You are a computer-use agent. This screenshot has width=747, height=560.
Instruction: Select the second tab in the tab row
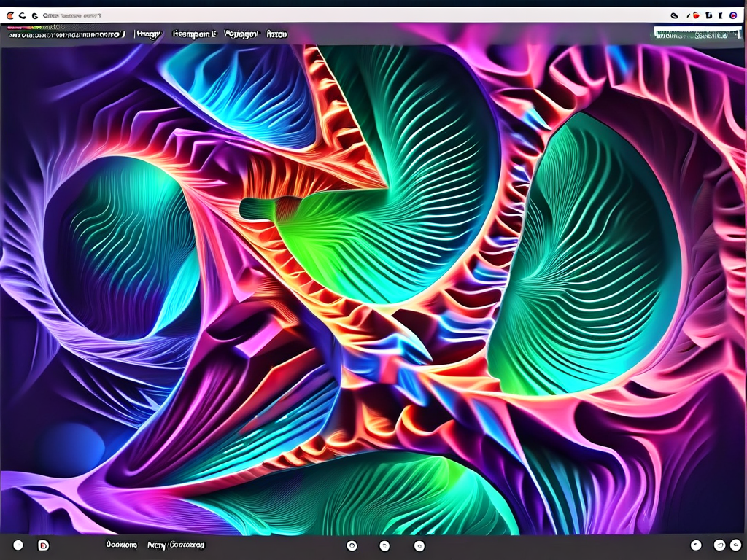coord(150,34)
